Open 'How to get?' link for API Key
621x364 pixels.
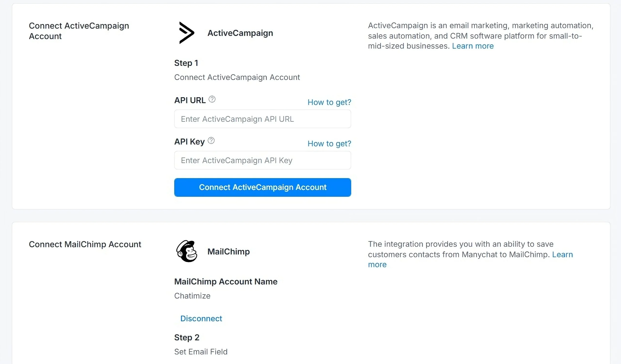329,143
